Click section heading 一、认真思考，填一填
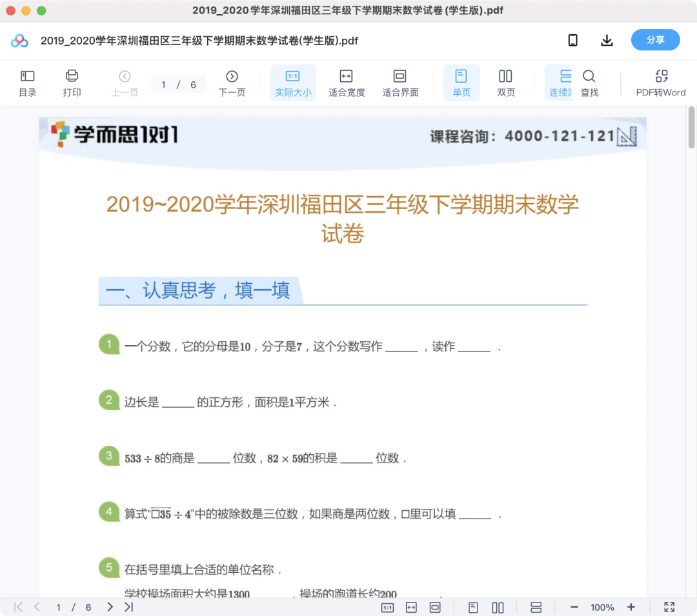This screenshot has height=616, width=697. (x=198, y=290)
